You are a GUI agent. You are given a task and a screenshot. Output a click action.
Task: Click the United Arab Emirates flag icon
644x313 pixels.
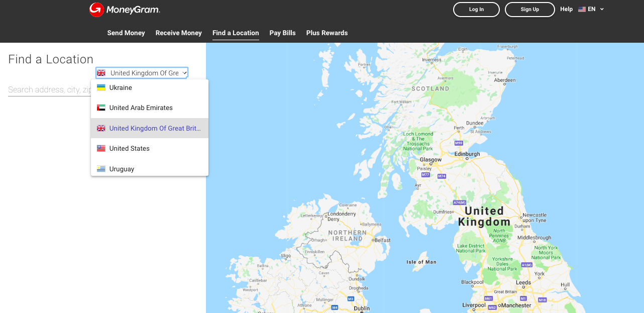point(100,107)
